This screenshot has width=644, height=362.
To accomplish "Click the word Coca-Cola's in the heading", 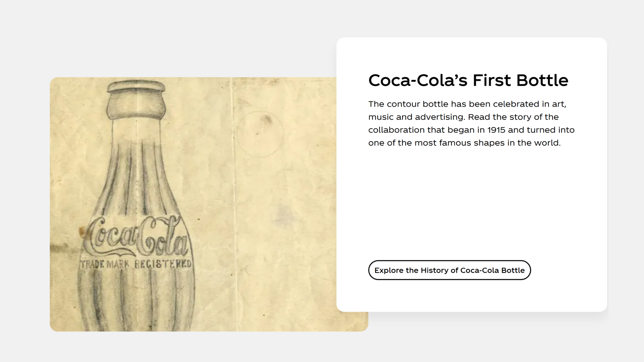I will point(418,80).
